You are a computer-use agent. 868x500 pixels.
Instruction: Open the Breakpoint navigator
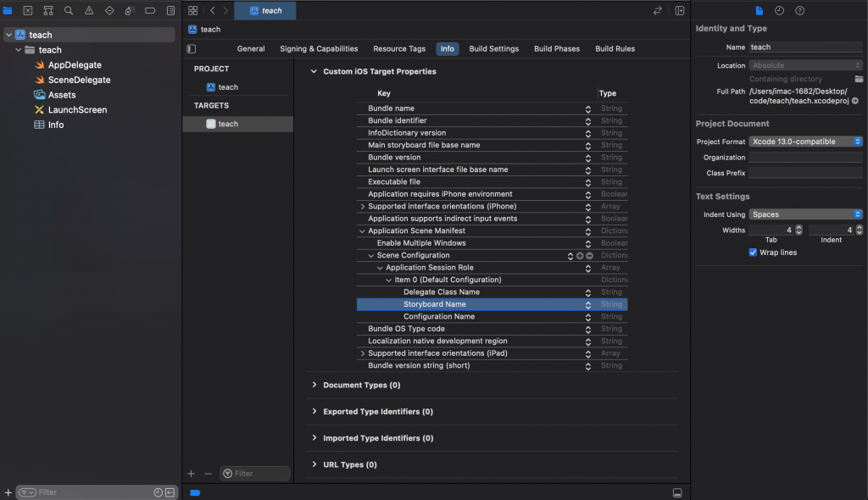tap(150, 10)
